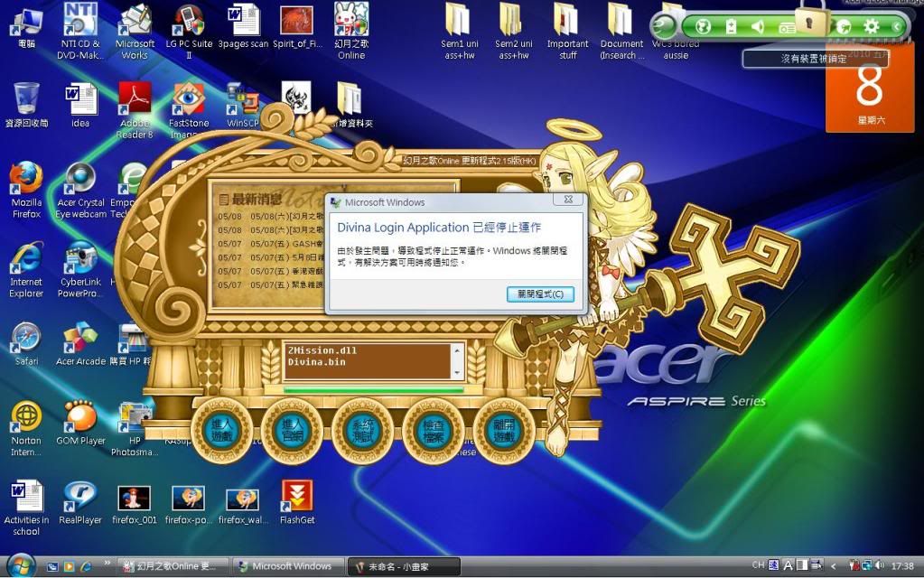
Task: Click the 最新消息 news heading in the launcher
Action: click(x=257, y=200)
